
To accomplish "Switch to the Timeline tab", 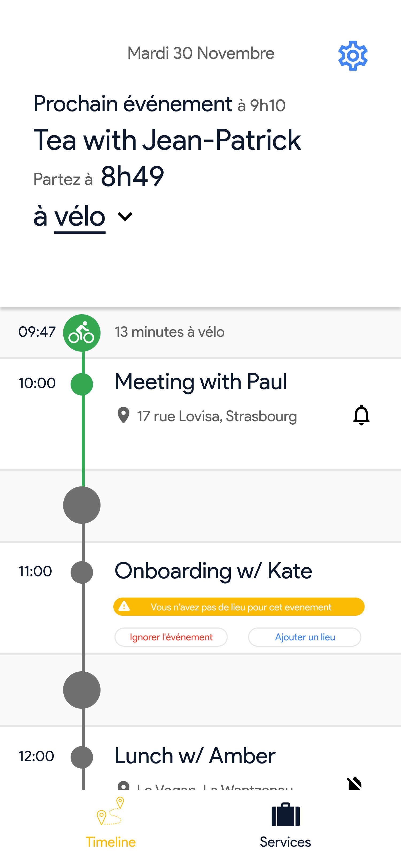I will 110,841.
